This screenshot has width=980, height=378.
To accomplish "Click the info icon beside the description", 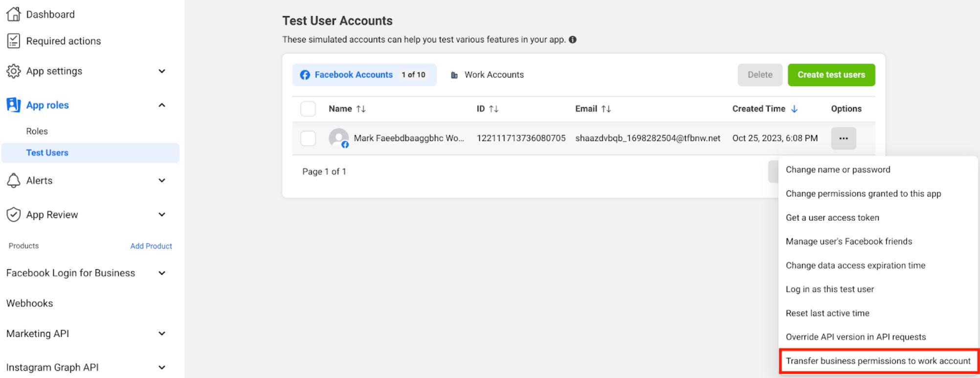I will [x=573, y=40].
